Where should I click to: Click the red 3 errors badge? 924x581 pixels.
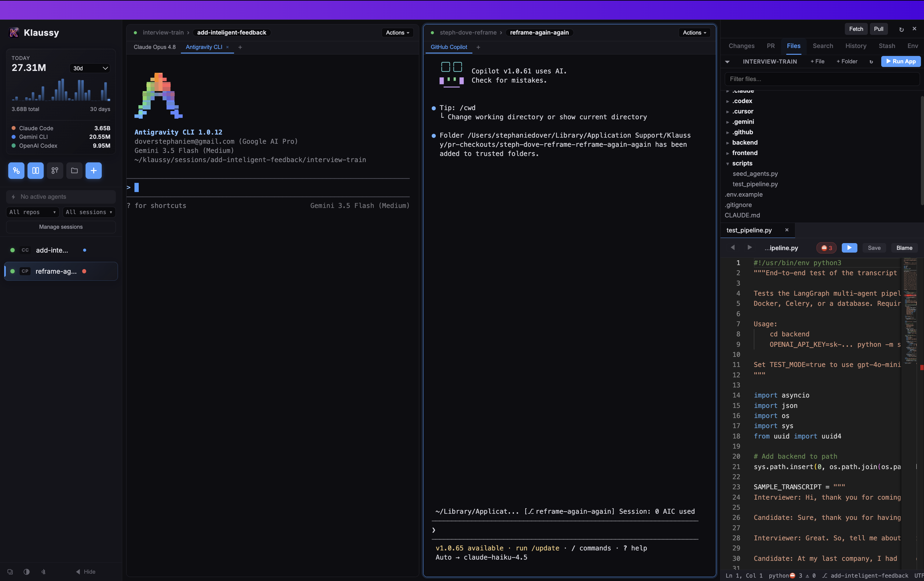coord(827,248)
